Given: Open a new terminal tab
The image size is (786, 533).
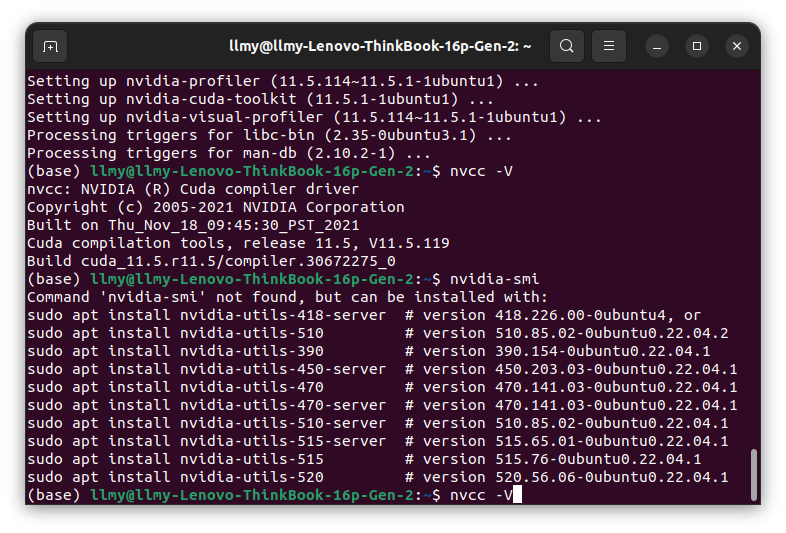Looking at the screenshot, I should tap(50, 47).
